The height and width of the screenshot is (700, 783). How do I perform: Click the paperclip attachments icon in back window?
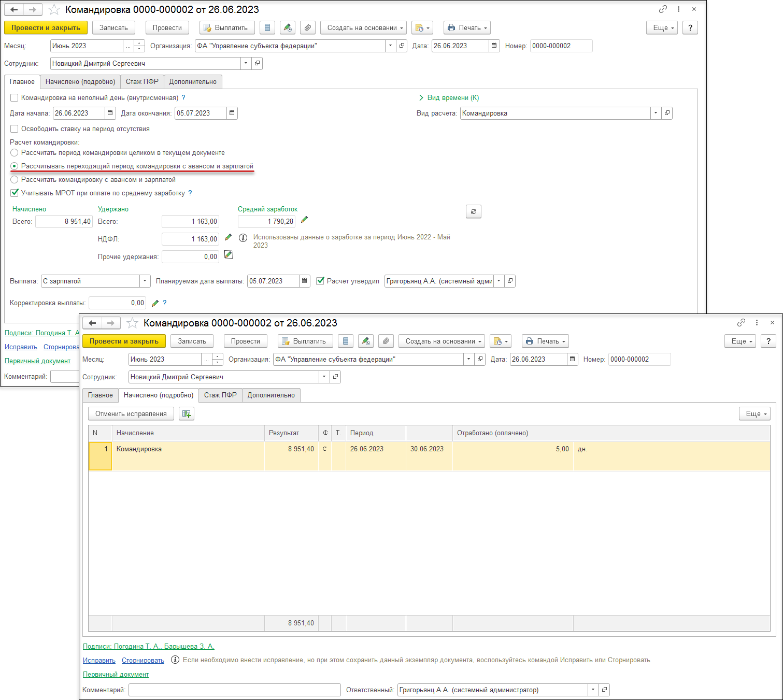point(308,27)
